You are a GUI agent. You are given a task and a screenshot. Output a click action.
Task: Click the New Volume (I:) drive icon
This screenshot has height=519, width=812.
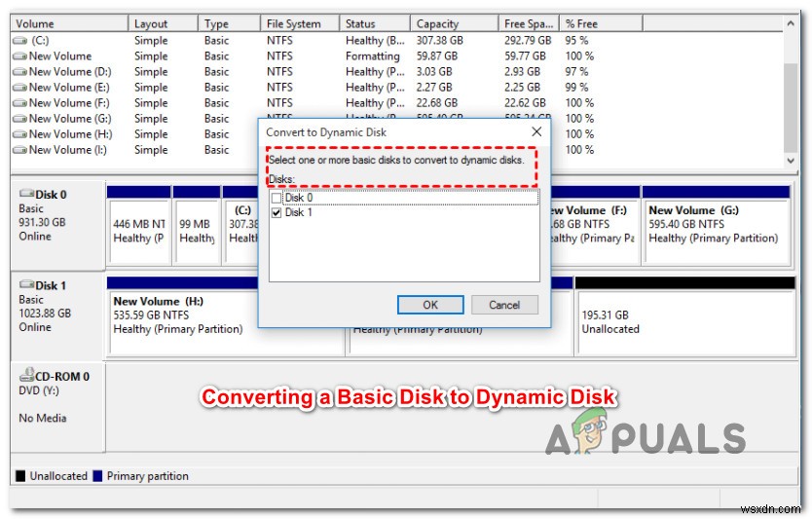click(19, 150)
